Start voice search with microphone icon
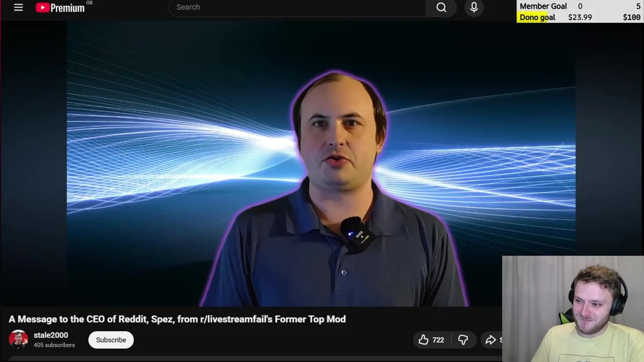The image size is (644, 362). [474, 7]
